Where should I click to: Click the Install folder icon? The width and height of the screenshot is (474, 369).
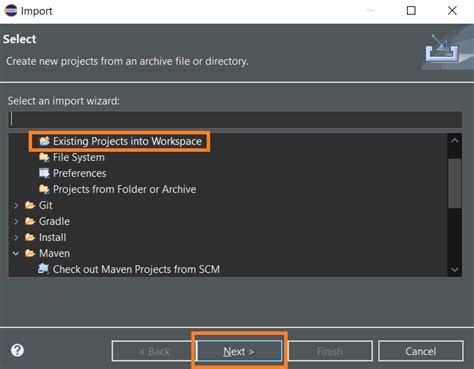(30, 237)
